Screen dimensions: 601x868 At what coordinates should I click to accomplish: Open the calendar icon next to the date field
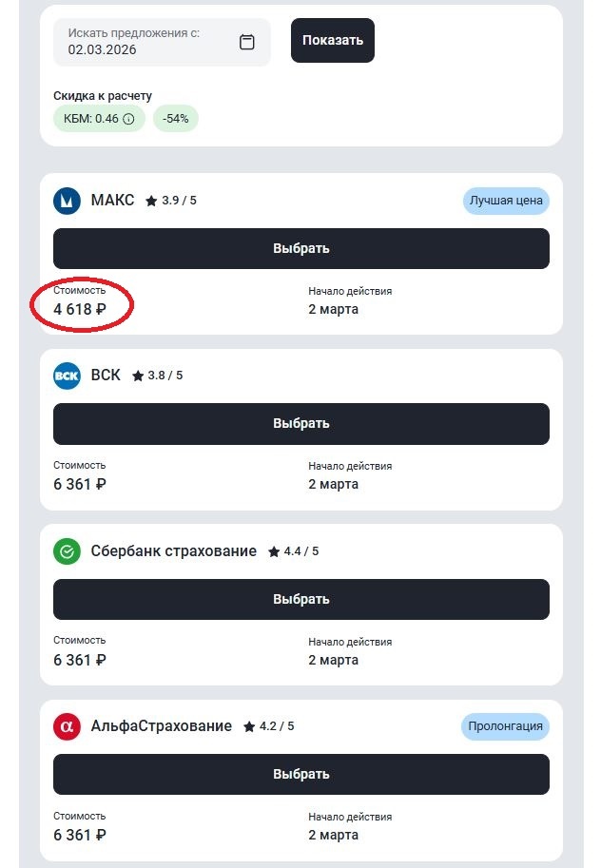point(247,41)
